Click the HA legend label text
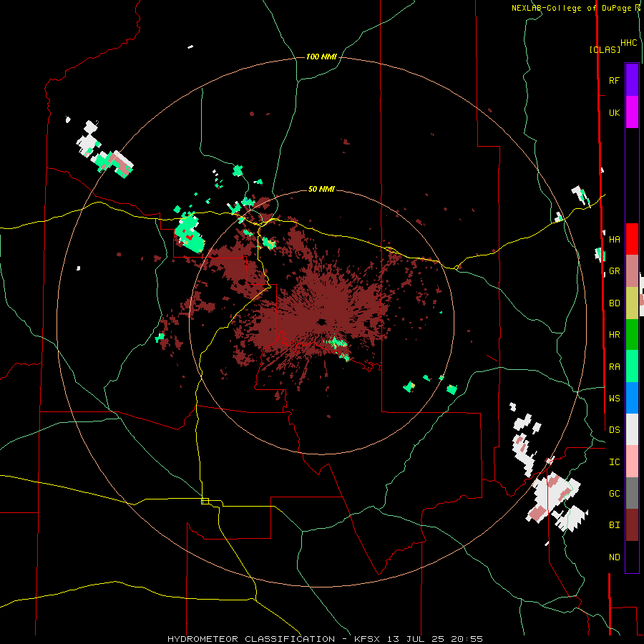 [x=614, y=239]
